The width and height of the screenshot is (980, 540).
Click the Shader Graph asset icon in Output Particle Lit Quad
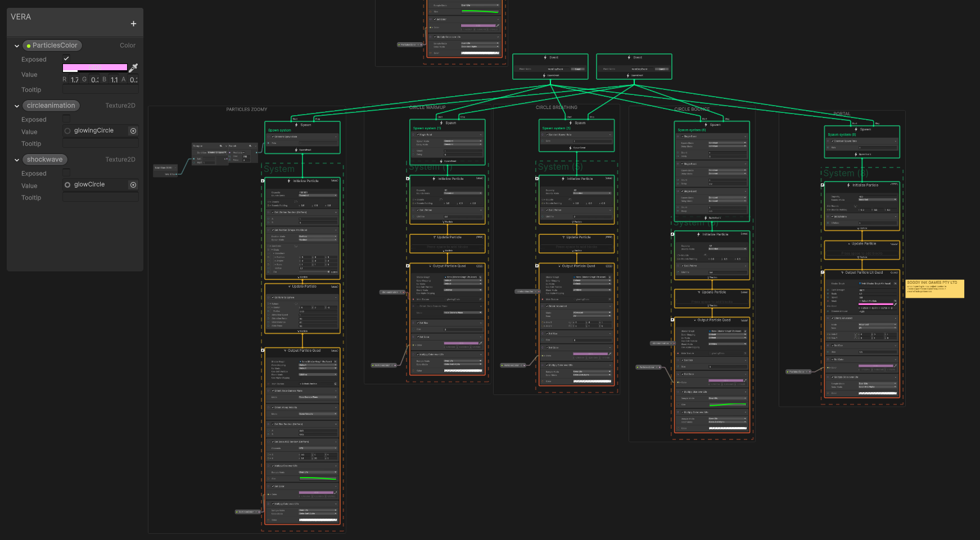(860, 283)
